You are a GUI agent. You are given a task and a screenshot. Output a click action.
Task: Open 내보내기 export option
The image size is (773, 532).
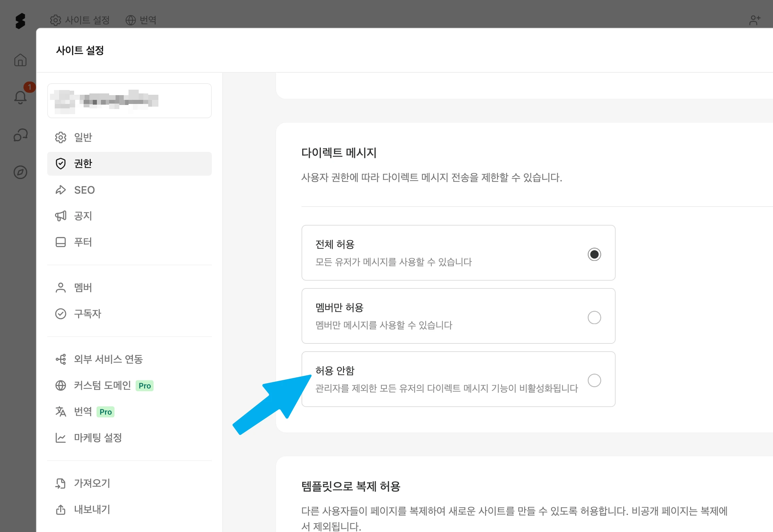coord(92,509)
